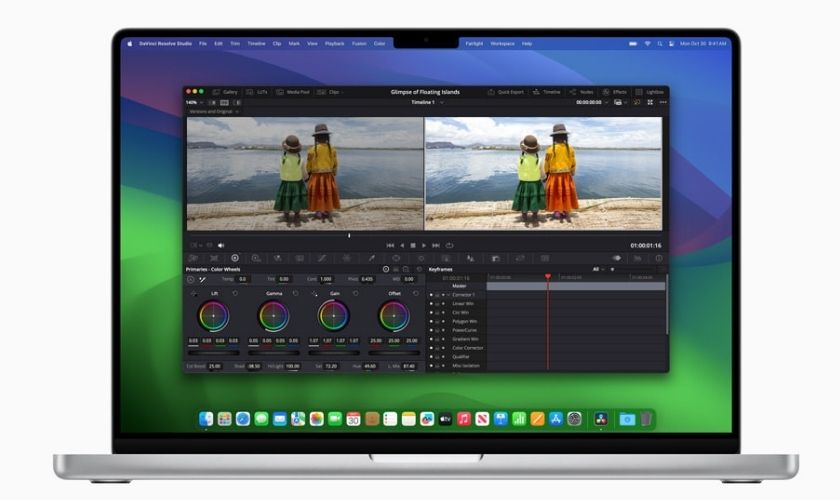Viewport: 840px width, 500px height.
Task: Stop playback transport button
Action: tap(413, 245)
